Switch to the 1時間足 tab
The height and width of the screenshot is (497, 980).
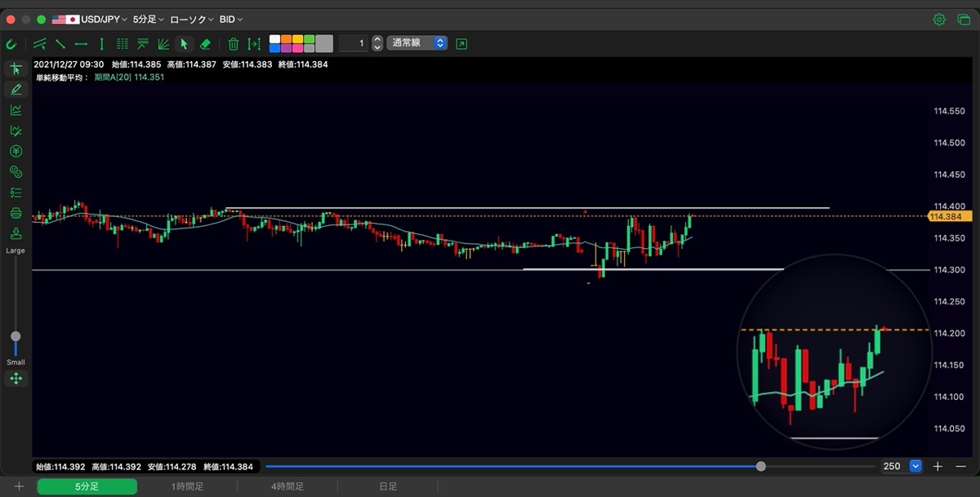pos(187,486)
